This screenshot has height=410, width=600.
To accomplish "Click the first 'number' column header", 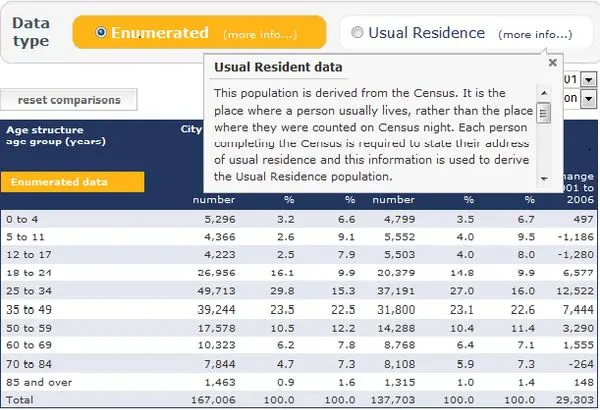I will [214, 199].
